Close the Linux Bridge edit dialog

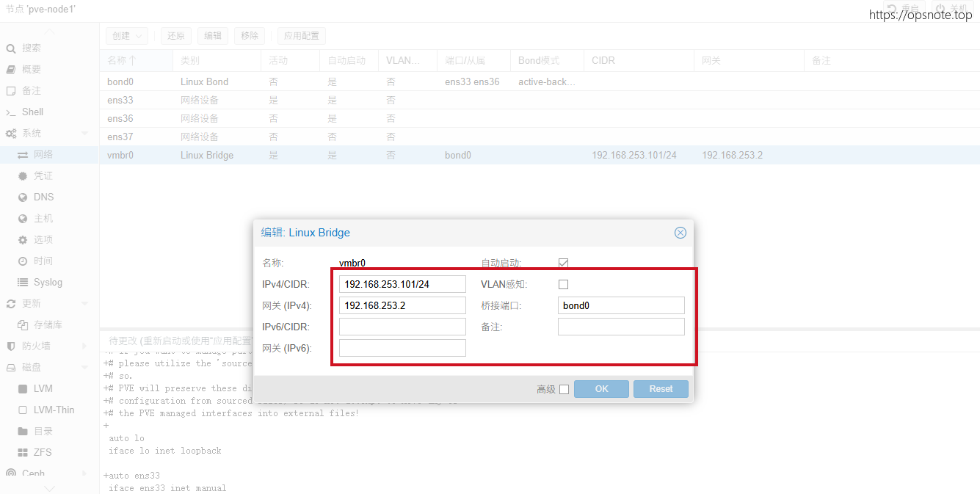[x=680, y=233]
